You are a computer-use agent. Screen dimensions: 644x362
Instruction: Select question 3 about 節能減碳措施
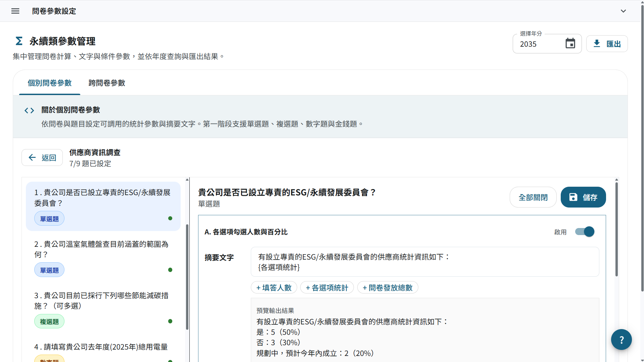pyautogui.click(x=103, y=309)
